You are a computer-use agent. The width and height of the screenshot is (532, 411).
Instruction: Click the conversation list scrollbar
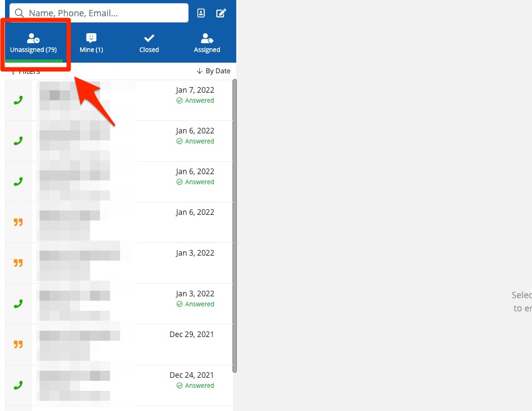[x=234, y=226]
